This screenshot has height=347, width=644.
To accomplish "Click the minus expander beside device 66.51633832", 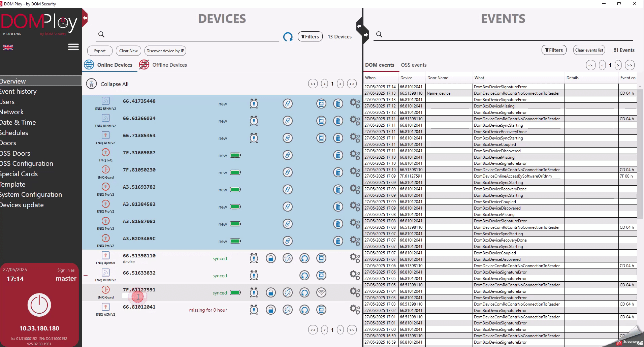I will click(x=86, y=276).
